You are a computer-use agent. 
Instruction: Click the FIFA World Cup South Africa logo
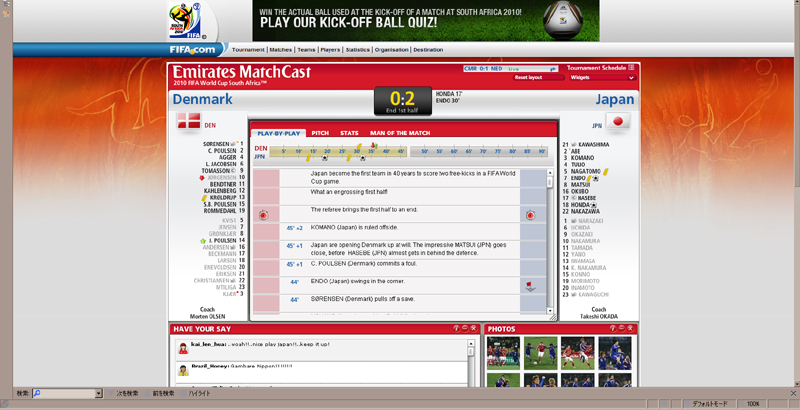(185, 20)
